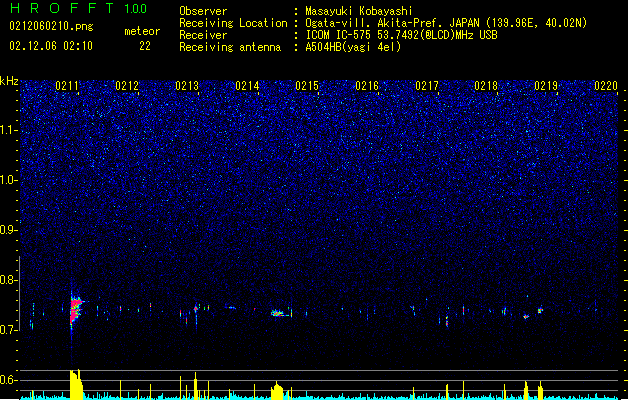Click the 0.8 kHz axis label
The height and width of the screenshot is (400, 629).
9,280
